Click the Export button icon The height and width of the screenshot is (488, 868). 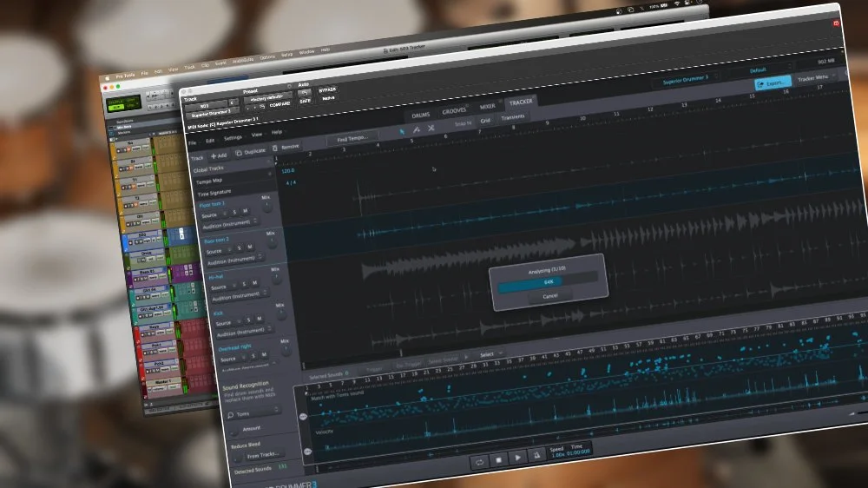(760, 84)
